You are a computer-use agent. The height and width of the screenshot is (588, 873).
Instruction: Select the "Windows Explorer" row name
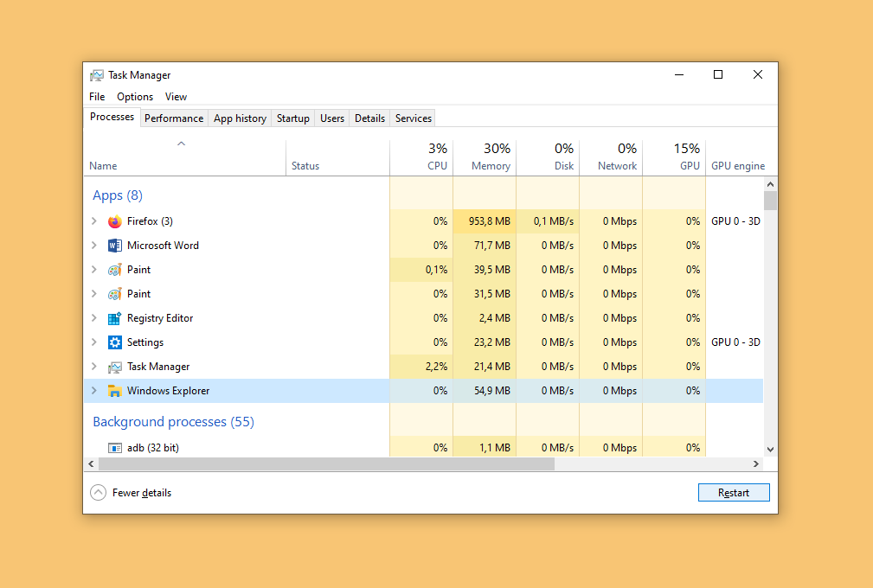click(x=168, y=391)
